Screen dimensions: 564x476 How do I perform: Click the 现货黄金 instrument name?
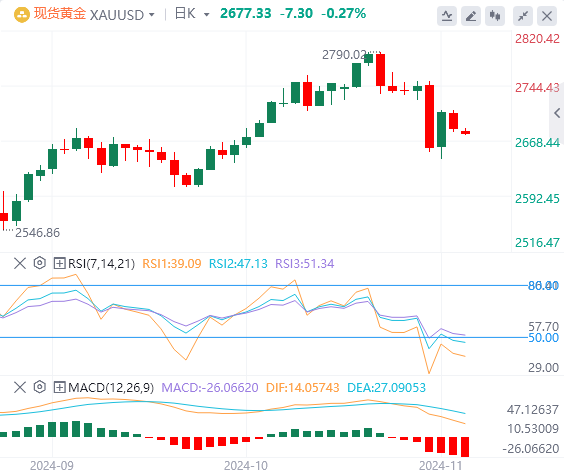pyautogui.click(x=60, y=14)
